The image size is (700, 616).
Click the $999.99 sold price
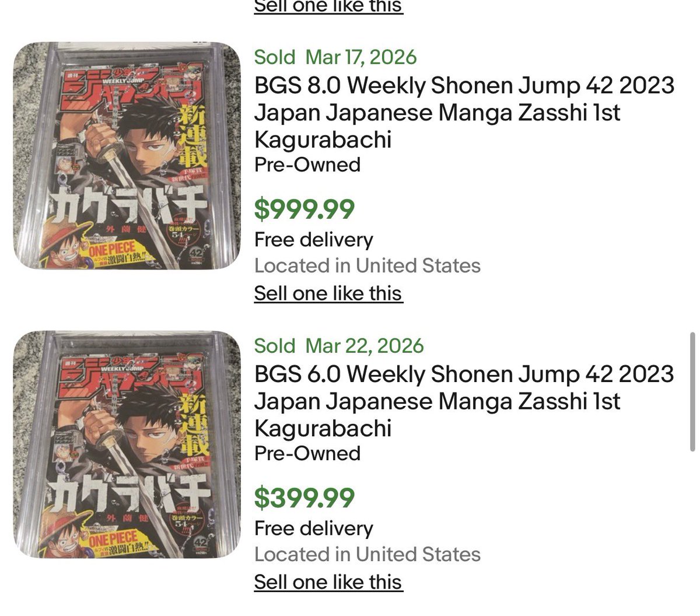pos(304,209)
